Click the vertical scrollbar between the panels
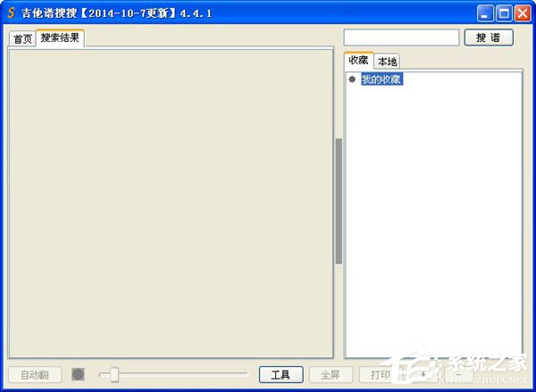 [x=339, y=201]
